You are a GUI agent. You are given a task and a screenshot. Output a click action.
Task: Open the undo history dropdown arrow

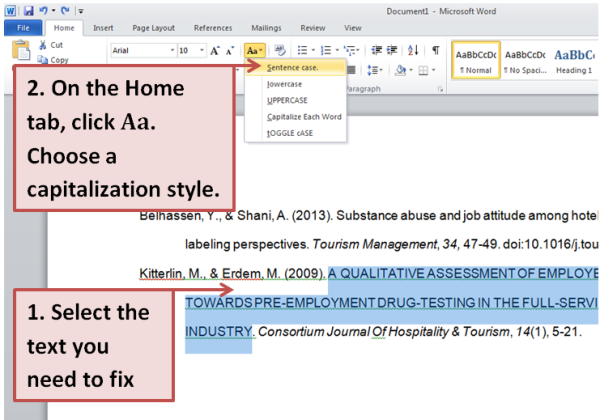[x=54, y=11]
